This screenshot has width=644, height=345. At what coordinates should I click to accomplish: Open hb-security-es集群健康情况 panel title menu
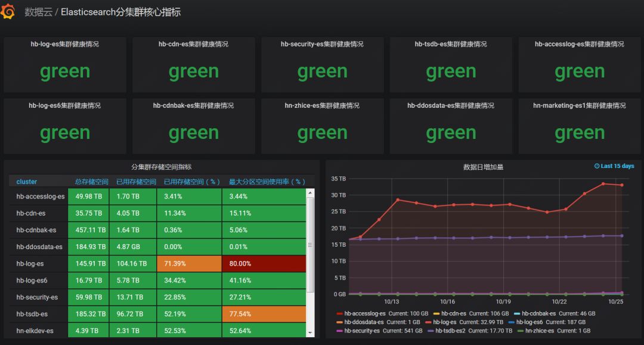tap(322, 44)
